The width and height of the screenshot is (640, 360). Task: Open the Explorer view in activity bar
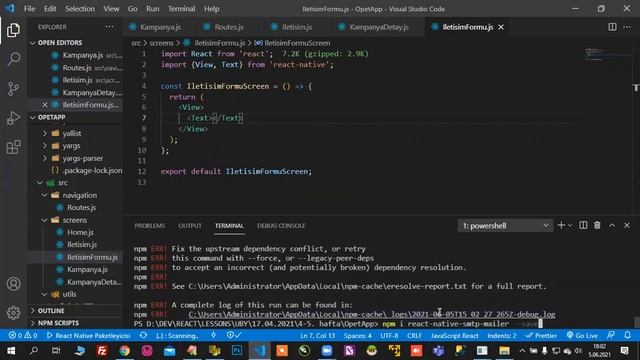(13, 30)
